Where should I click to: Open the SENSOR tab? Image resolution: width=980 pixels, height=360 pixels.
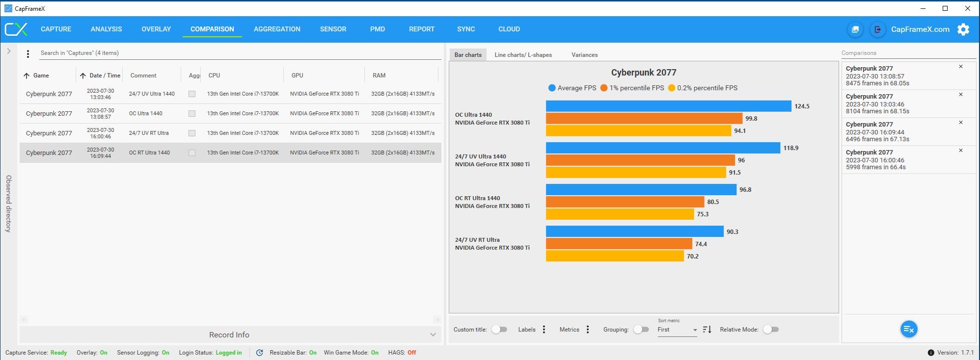point(333,29)
